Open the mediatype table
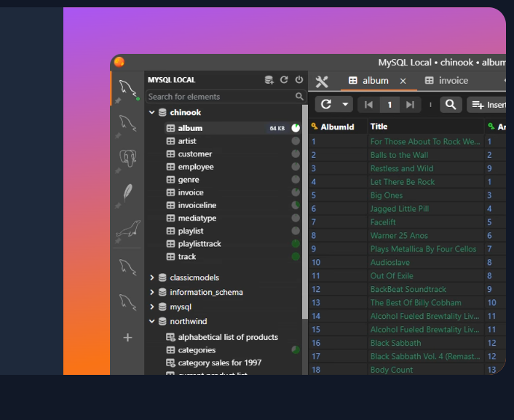Viewport: 514px width, 420px height. pyautogui.click(x=232, y=218)
